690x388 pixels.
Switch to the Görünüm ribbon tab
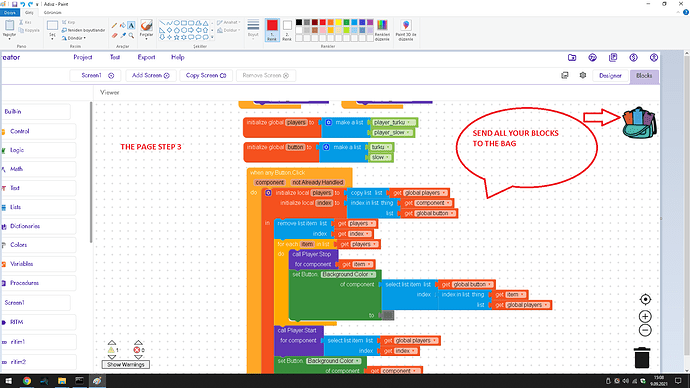pos(52,13)
